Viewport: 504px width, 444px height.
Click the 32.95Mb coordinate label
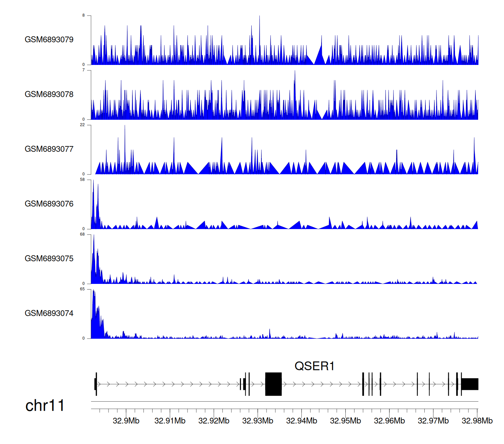[x=345, y=421]
